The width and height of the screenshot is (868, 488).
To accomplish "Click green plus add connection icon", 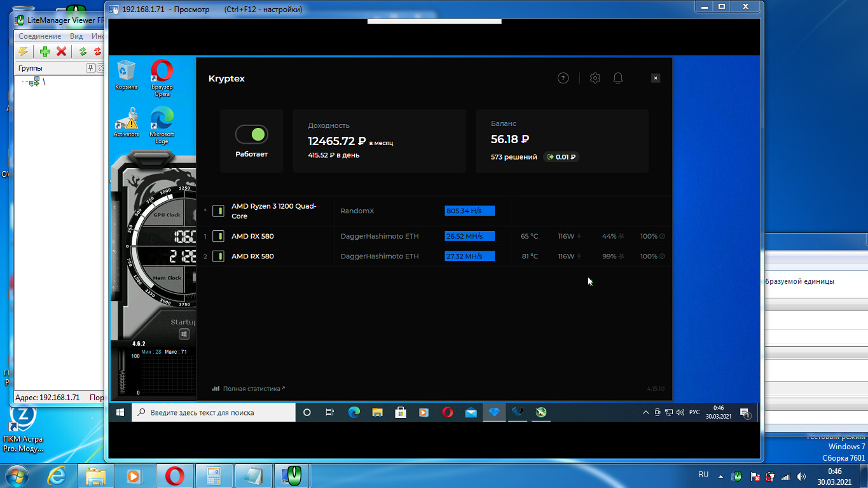I will [45, 52].
